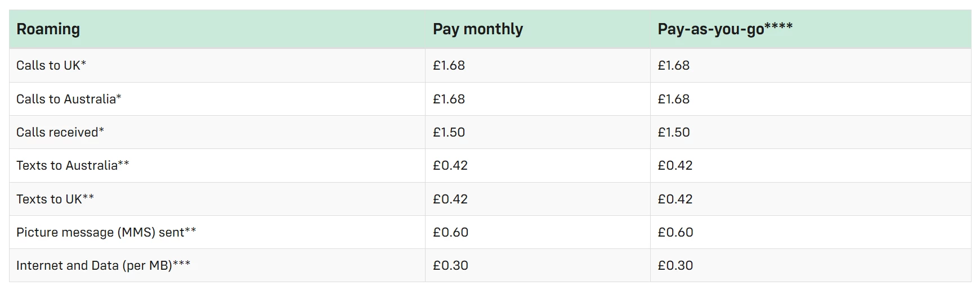Screen dimensions: 980x290
Task: Click Pay monthly £0.30 data price
Action: (x=450, y=265)
